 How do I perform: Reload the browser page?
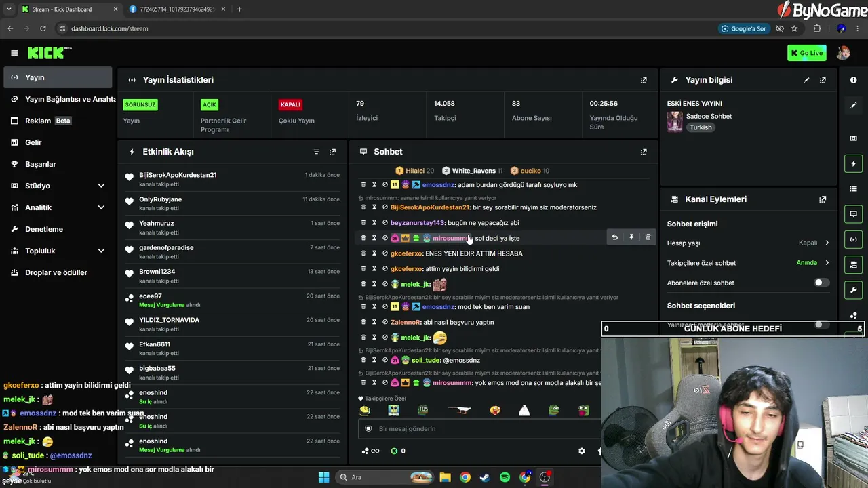point(43,28)
